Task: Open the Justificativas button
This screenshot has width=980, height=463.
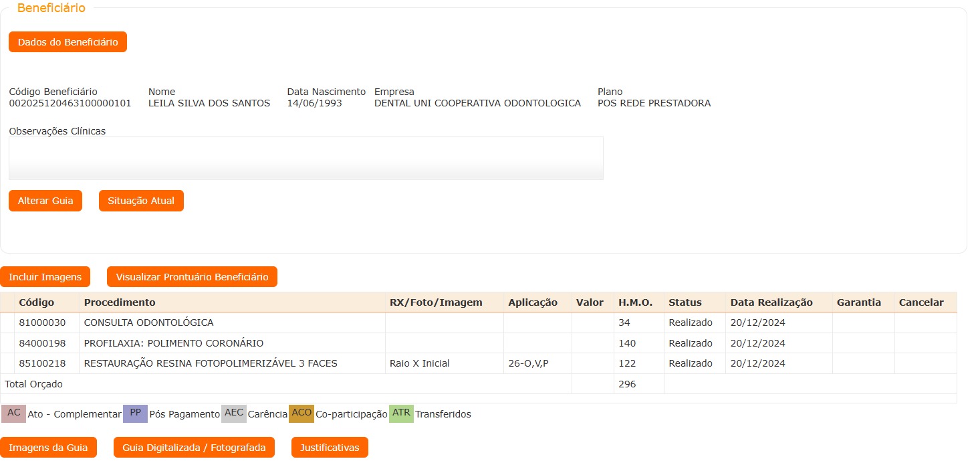Action: (x=330, y=448)
